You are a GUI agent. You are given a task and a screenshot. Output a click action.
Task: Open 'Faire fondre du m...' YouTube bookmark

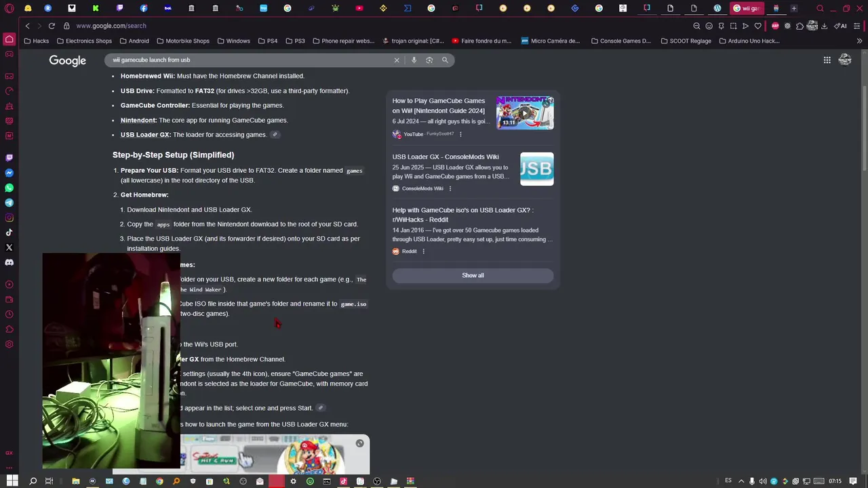coord(481,41)
